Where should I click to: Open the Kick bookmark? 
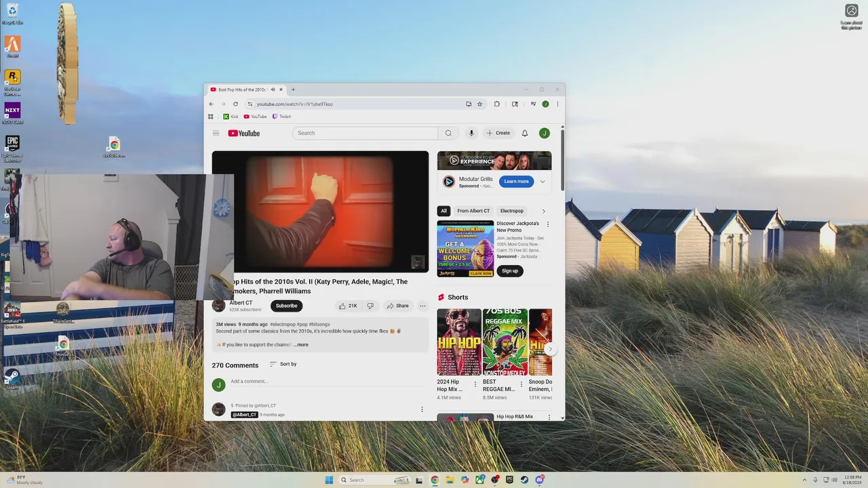pyautogui.click(x=231, y=117)
